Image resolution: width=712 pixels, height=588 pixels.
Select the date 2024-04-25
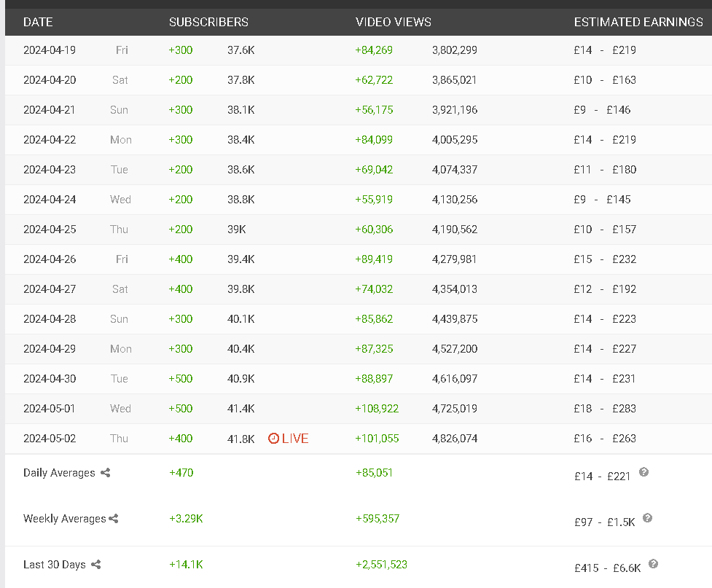[x=50, y=230]
